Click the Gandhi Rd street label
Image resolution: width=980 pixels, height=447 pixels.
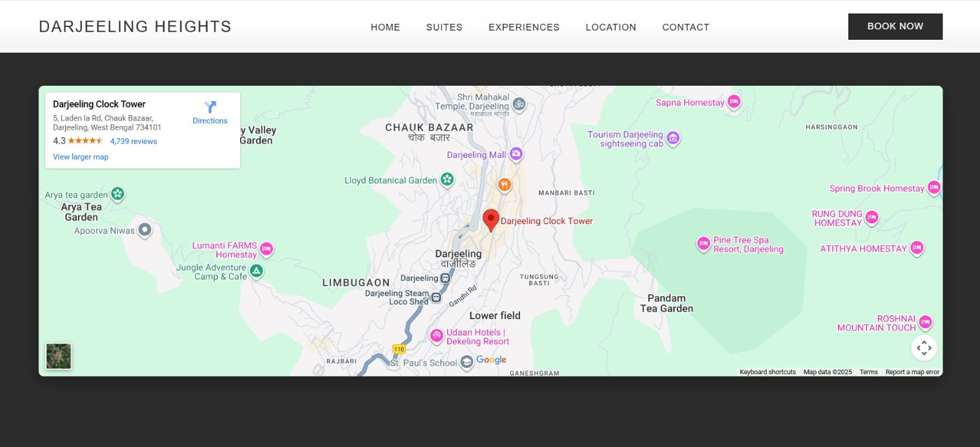pos(463,296)
